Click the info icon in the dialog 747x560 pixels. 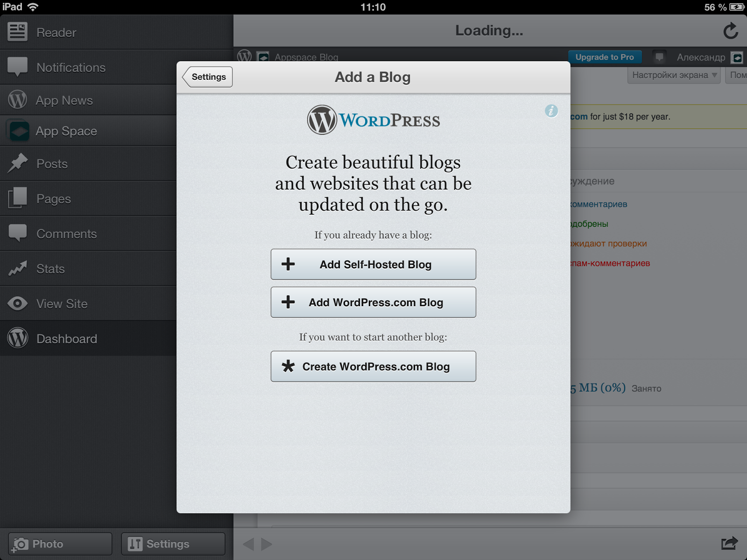pyautogui.click(x=551, y=111)
